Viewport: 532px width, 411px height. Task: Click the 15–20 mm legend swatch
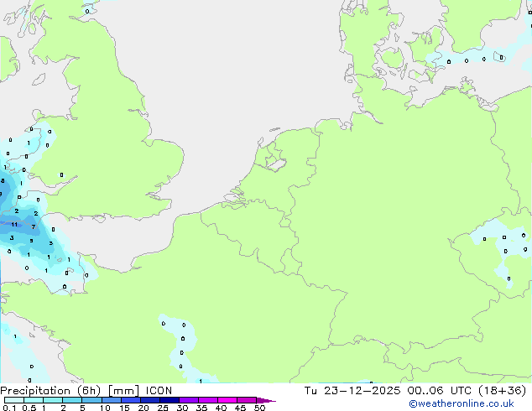(131, 400)
